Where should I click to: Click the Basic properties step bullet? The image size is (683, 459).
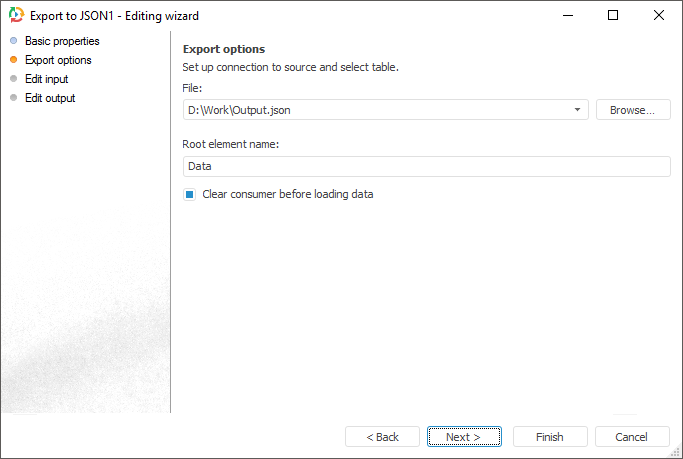pyautogui.click(x=13, y=41)
